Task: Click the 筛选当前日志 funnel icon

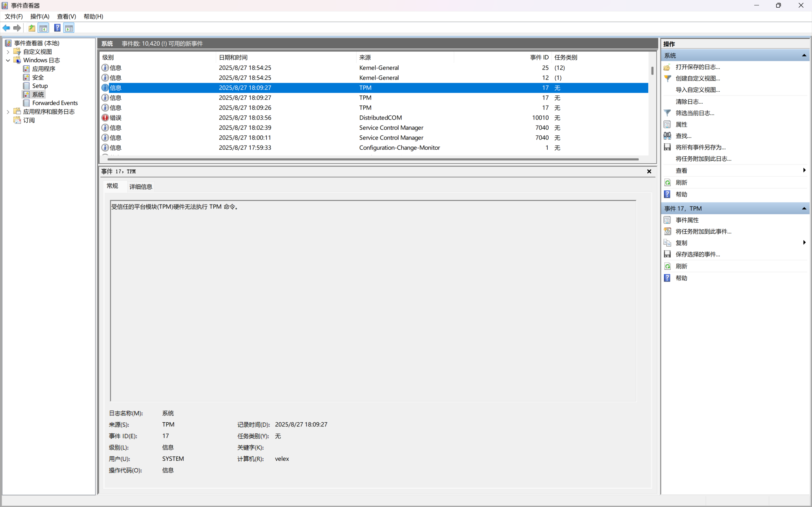Action: (x=667, y=113)
